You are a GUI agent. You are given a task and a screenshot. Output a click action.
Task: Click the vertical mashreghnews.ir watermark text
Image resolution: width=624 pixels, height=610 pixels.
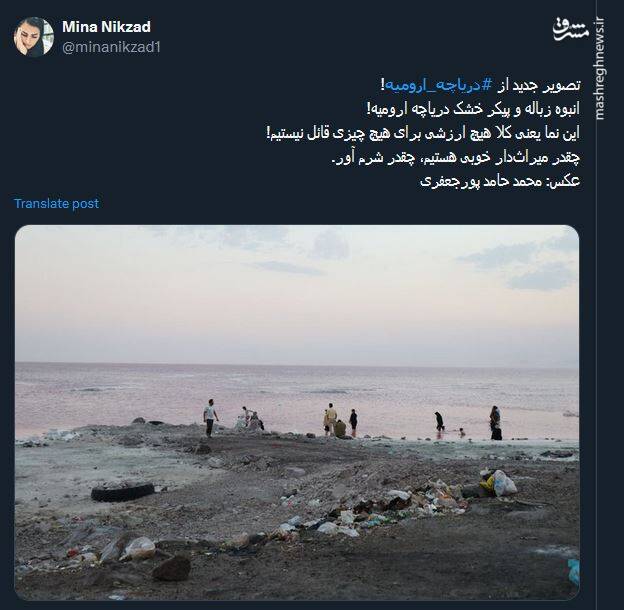[x=599, y=68]
